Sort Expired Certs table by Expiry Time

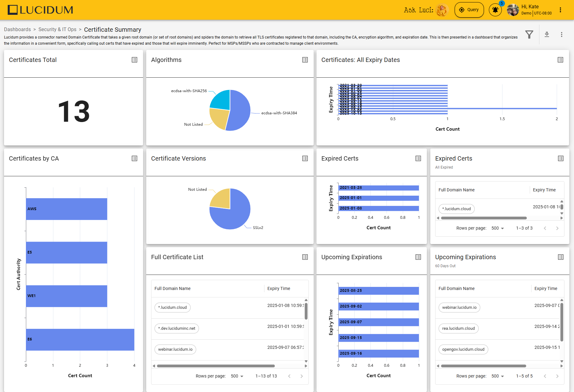point(544,190)
